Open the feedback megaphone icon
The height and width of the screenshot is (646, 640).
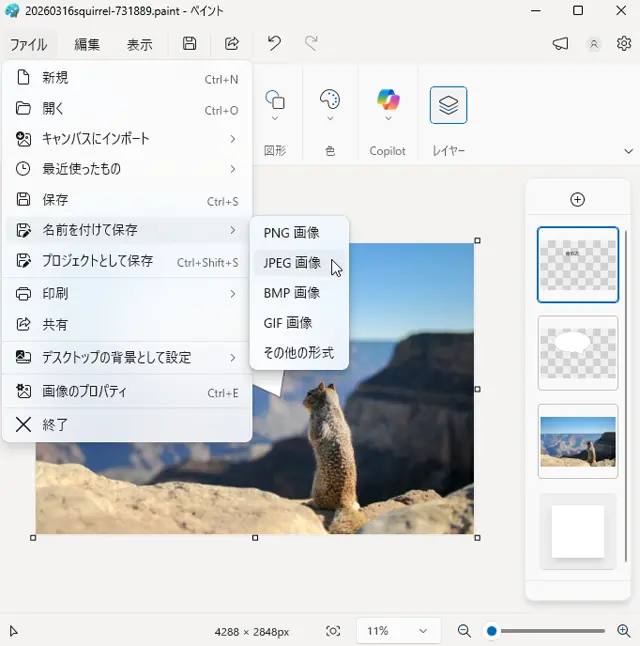tap(560, 44)
